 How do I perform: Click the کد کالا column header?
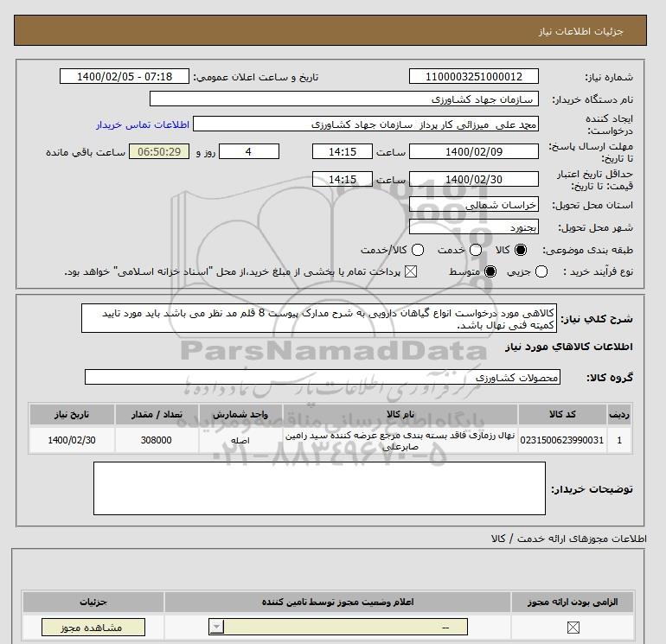click(x=562, y=414)
